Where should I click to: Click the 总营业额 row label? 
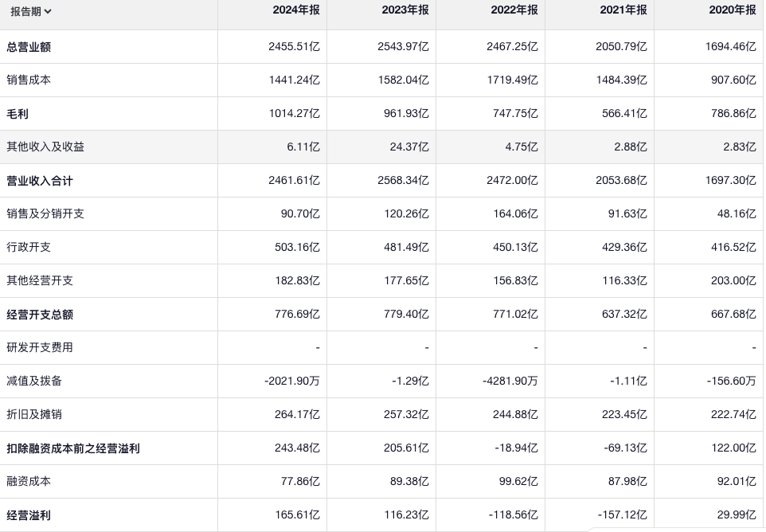pyautogui.click(x=29, y=47)
